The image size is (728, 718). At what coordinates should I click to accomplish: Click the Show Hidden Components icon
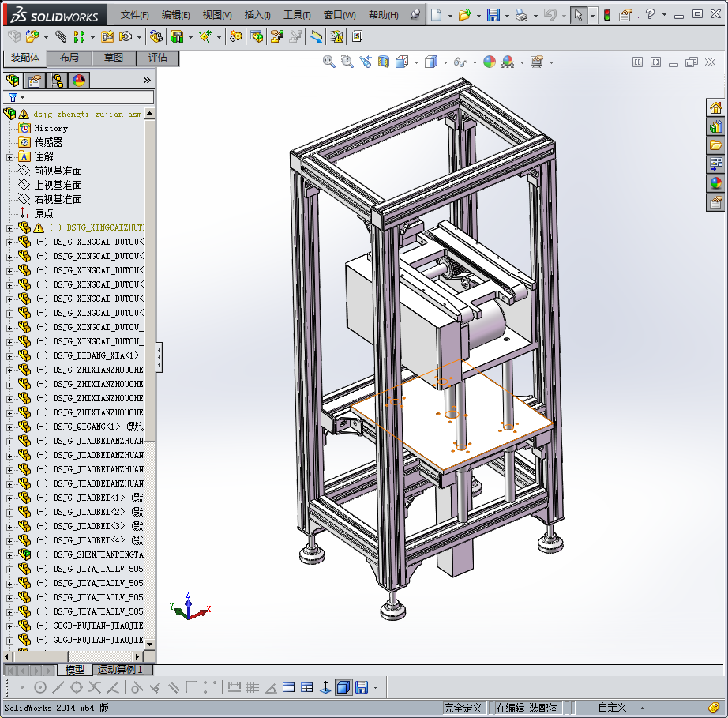pyautogui.click(x=156, y=36)
